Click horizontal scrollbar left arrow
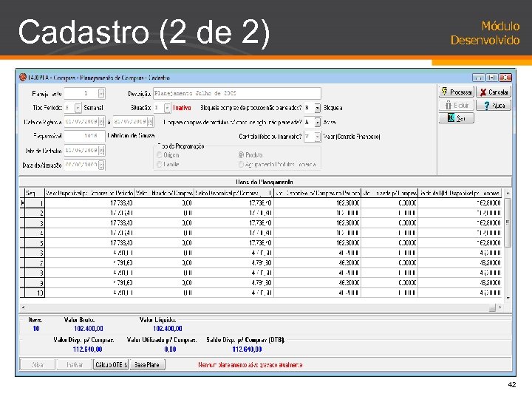 (23, 307)
